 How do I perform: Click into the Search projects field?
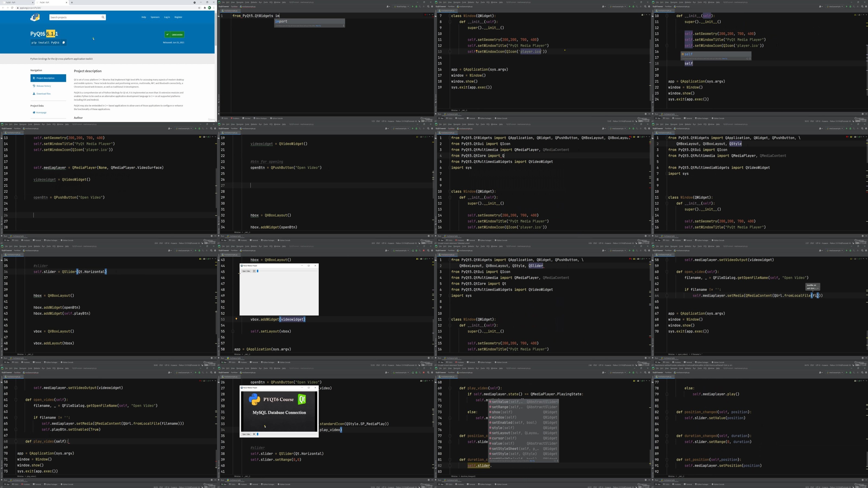(x=75, y=17)
